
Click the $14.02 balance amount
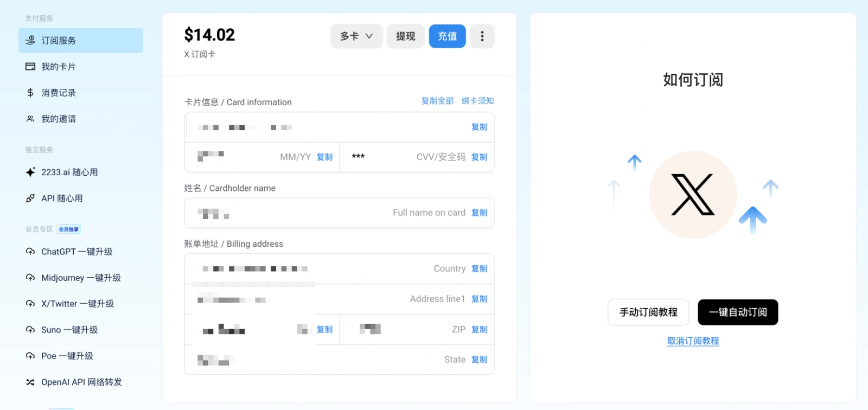click(x=209, y=35)
